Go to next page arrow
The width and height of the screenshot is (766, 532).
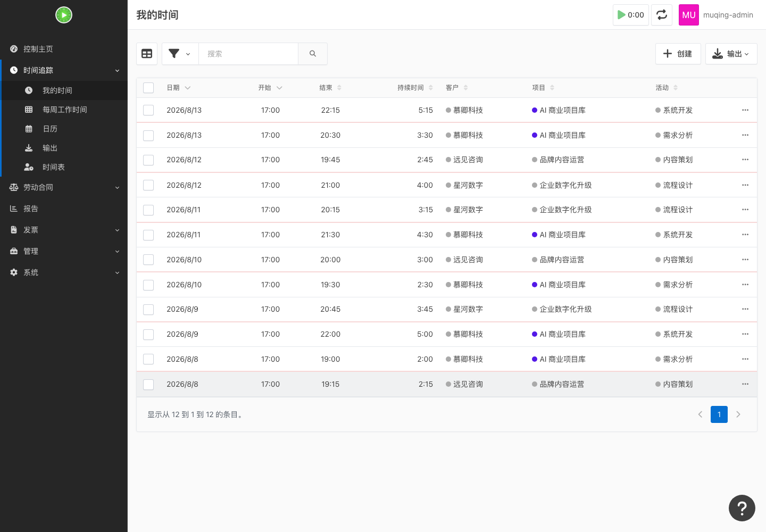point(738,414)
